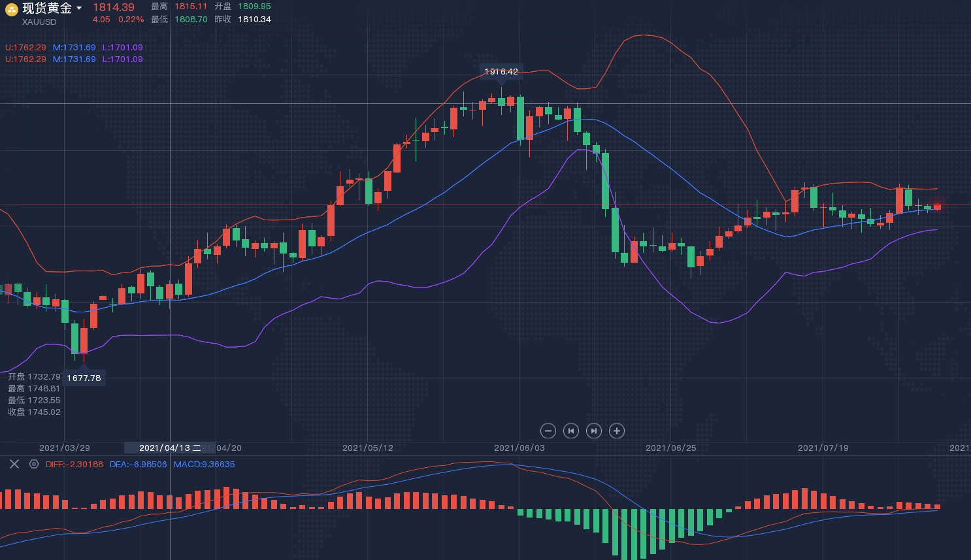Open the 现货黄金 instrument dropdown arrow

79,8
